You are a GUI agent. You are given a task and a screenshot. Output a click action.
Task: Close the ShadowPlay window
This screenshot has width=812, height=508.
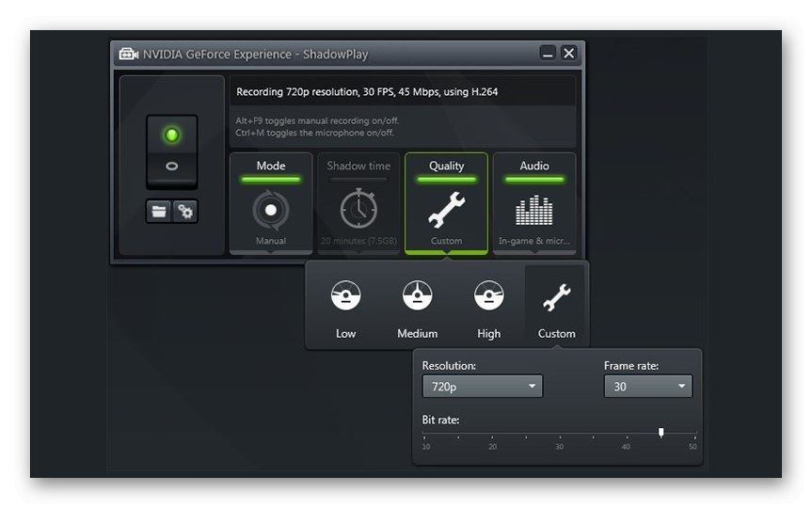coord(568,53)
